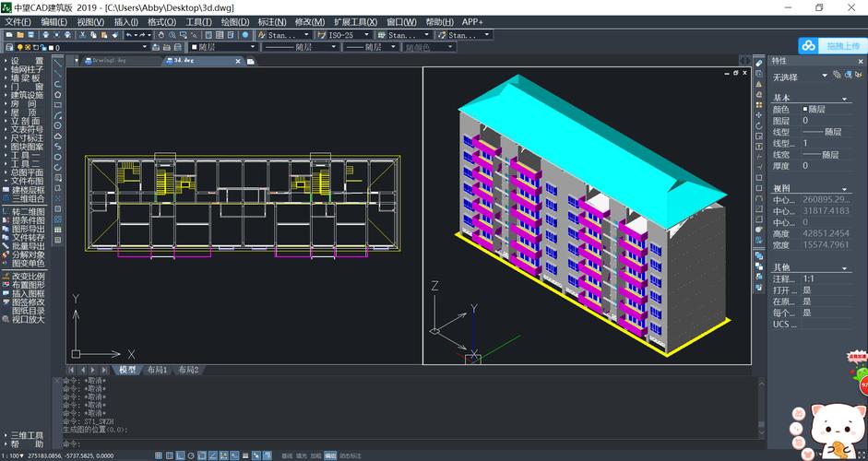Open the 文件(F) menu
This screenshot has width=868, height=461.
point(18,21)
